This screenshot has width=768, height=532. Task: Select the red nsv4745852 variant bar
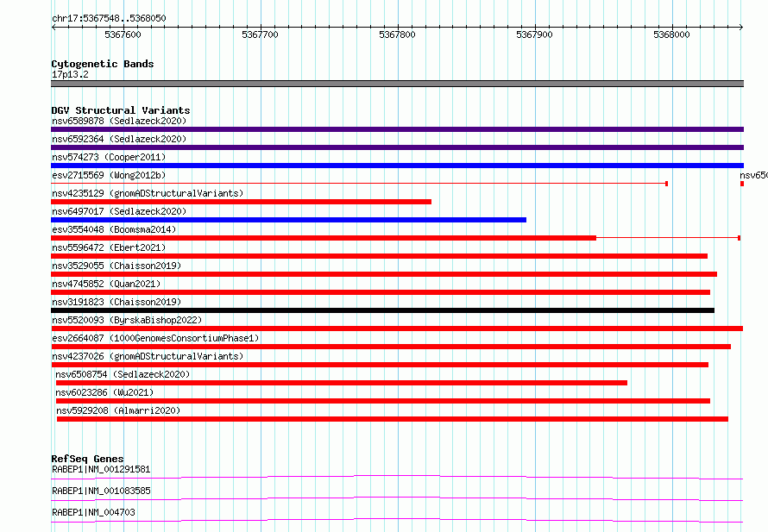coord(381,292)
